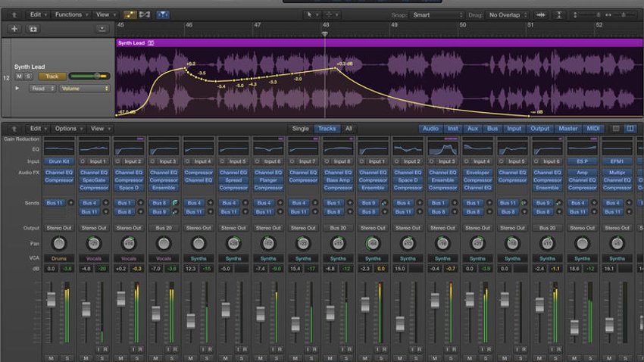
Task: Open Stereo Out output on Drum Kit strip
Action: 59,228
